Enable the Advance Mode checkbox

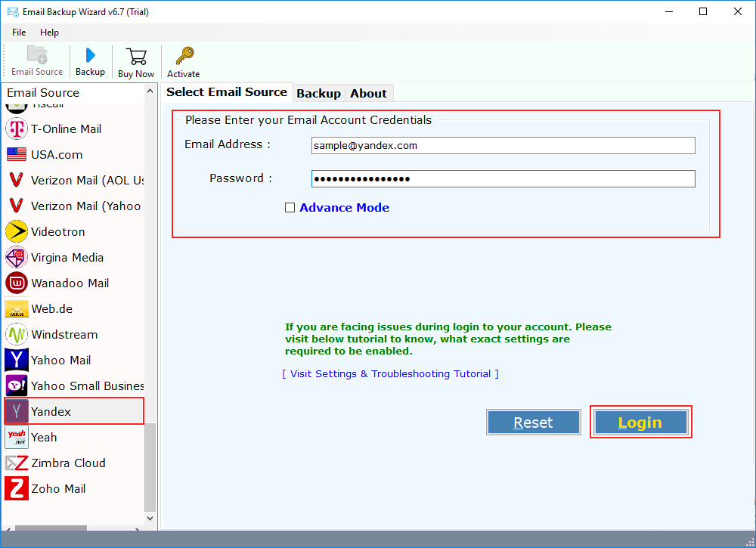[290, 207]
